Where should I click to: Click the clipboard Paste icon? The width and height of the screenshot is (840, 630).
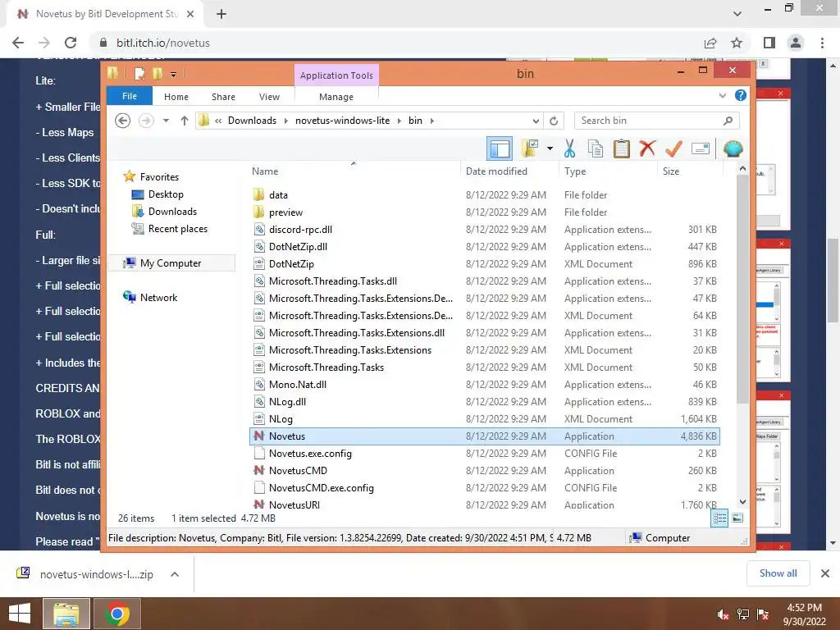point(622,148)
